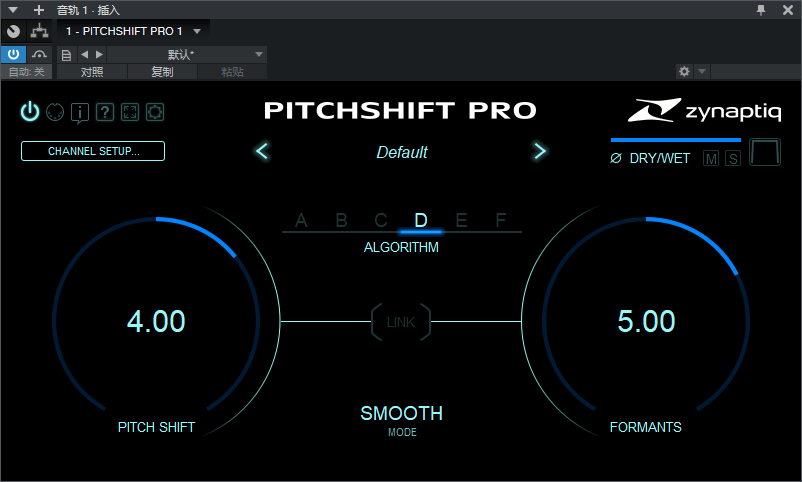Load the previous preset with left chevron
Image resolution: width=802 pixels, height=482 pixels.
click(x=262, y=151)
